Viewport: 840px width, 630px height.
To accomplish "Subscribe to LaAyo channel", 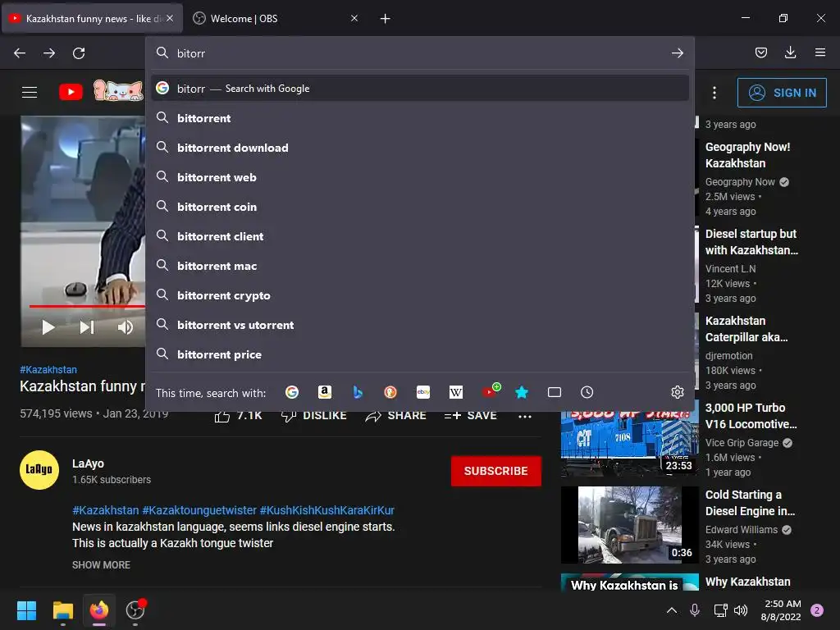I will 495,471.
